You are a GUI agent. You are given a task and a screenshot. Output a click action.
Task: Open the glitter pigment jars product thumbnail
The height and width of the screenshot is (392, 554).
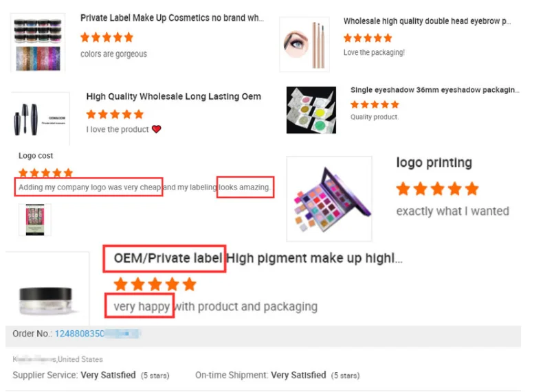coord(38,43)
